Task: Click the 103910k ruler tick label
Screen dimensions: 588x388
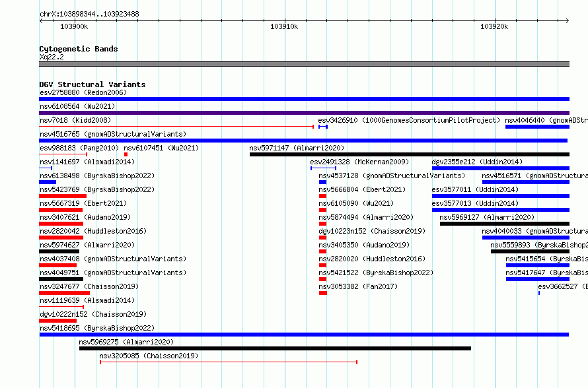Action: [284, 26]
